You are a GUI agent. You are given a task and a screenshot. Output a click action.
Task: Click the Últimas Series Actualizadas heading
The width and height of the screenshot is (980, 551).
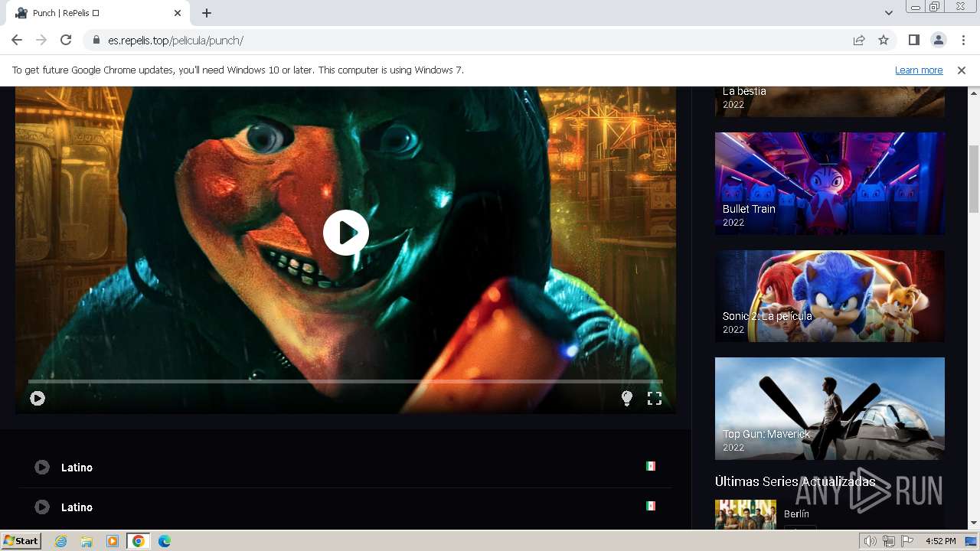click(795, 481)
